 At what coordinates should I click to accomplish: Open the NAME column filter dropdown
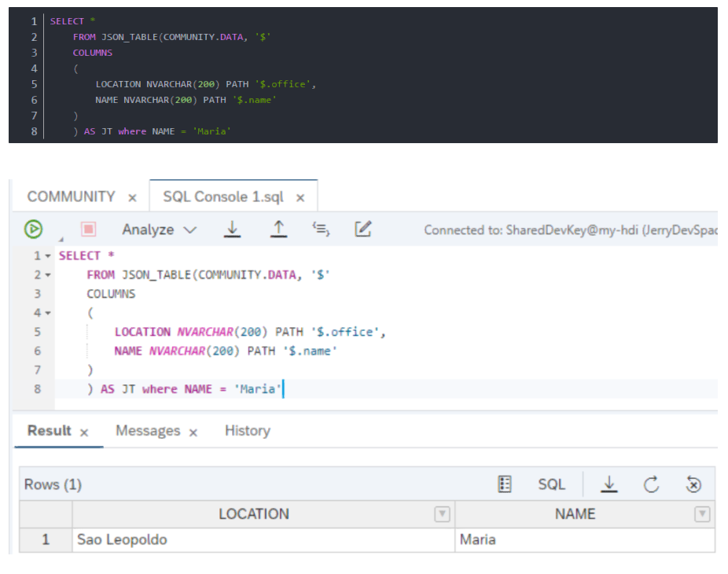(x=702, y=514)
